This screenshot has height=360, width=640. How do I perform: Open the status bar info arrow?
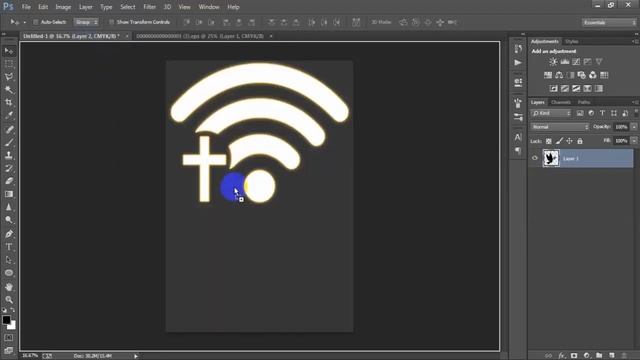tap(136, 356)
